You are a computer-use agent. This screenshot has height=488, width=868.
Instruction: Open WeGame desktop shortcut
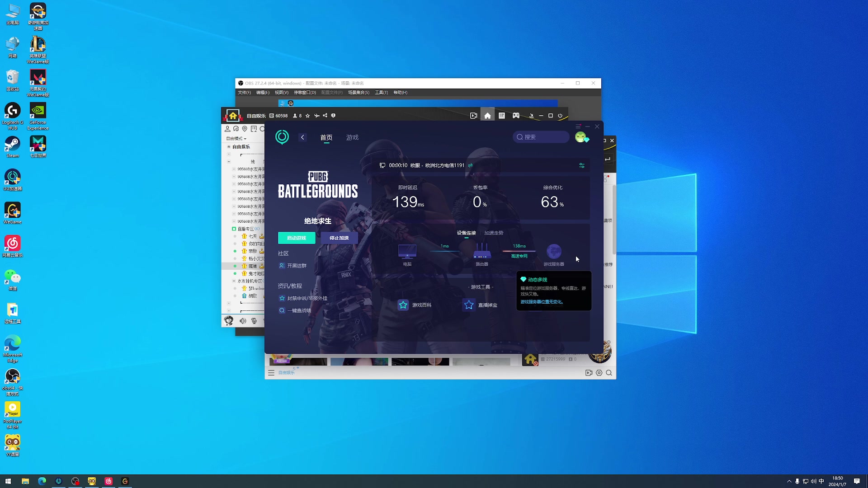13,213
